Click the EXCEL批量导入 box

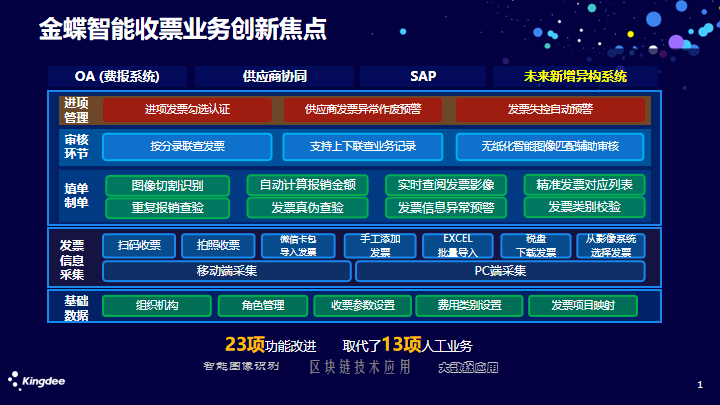click(458, 246)
